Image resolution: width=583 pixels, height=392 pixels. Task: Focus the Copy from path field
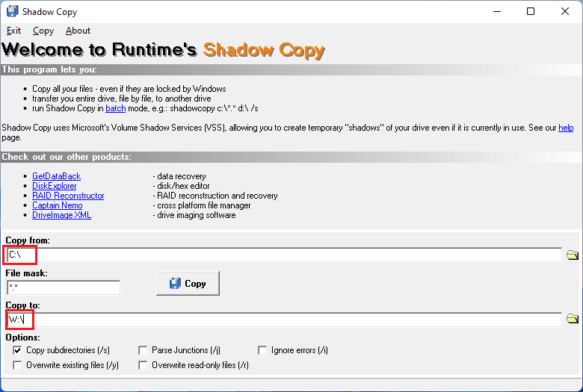click(284, 255)
